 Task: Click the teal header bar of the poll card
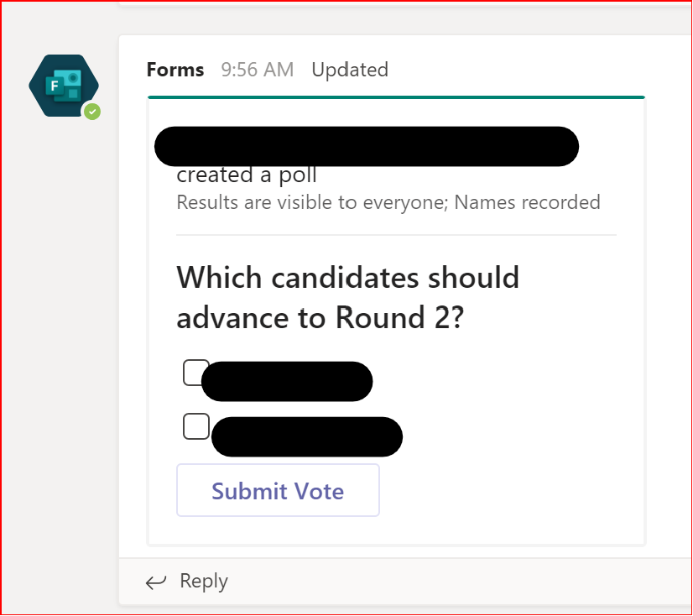coord(395,99)
